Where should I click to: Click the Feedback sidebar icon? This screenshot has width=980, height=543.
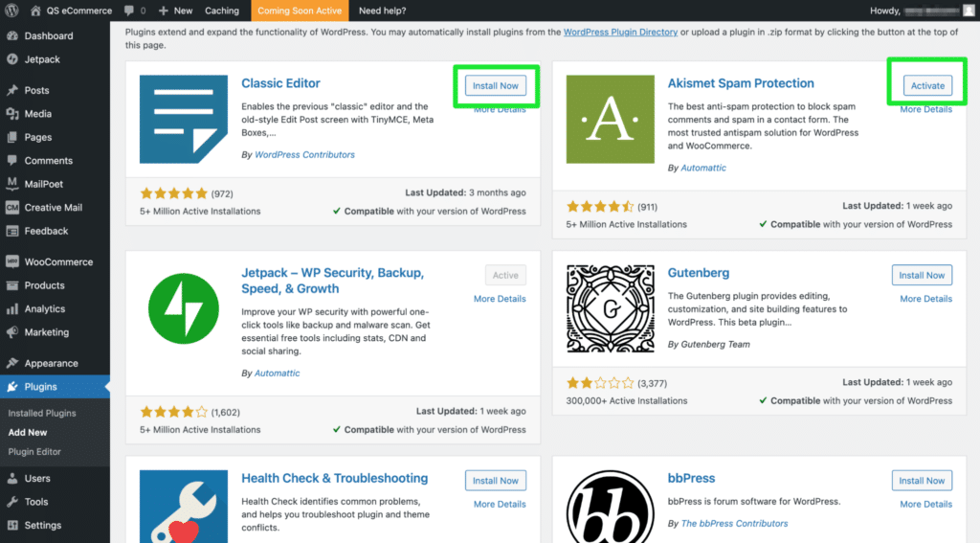(x=12, y=231)
